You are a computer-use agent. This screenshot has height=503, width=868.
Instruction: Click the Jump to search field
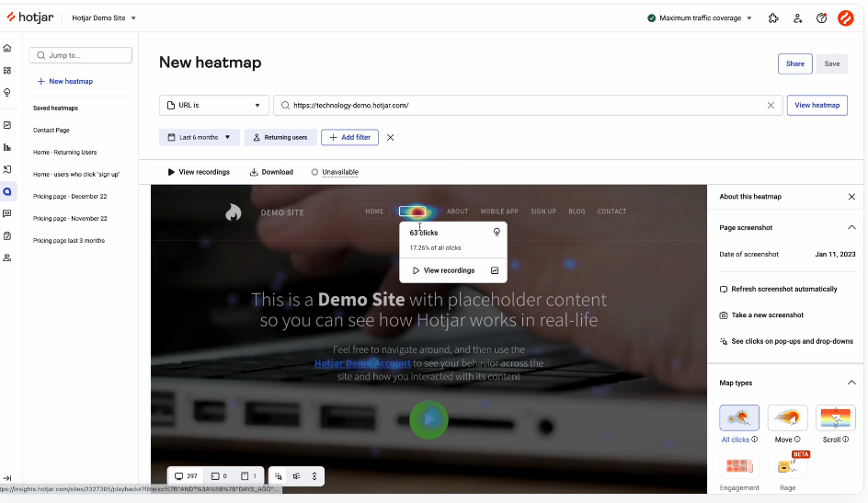pyautogui.click(x=81, y=55)
